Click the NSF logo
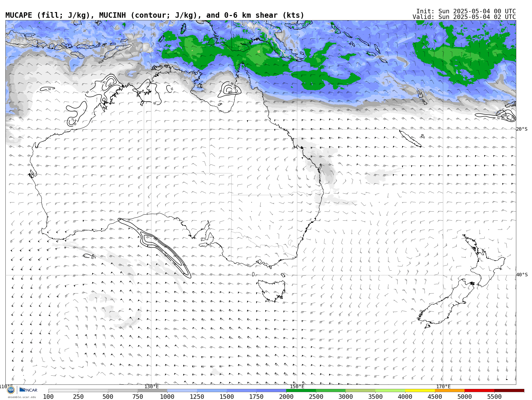Image resolution: width=532 pixels, height=400 pixels. [x=11, y=390]
